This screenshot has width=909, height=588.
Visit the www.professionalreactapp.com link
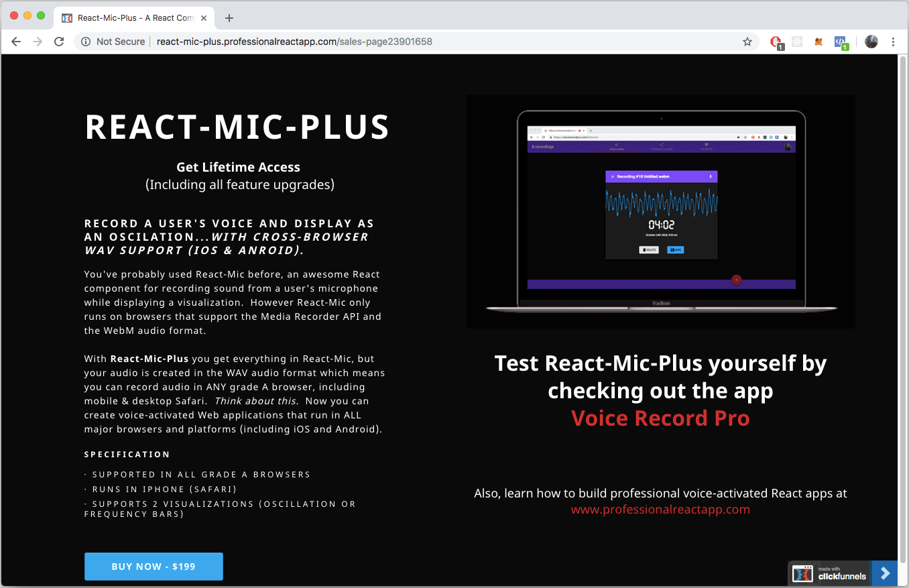click(660, 510)
